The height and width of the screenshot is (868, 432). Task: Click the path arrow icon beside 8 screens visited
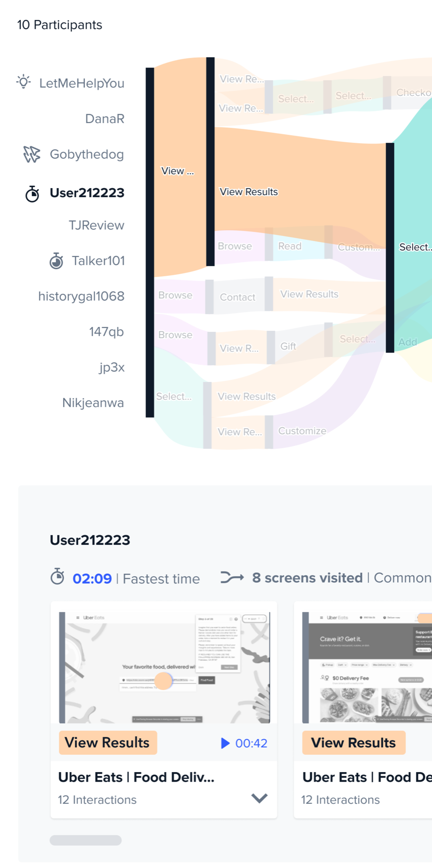[232, 577]
